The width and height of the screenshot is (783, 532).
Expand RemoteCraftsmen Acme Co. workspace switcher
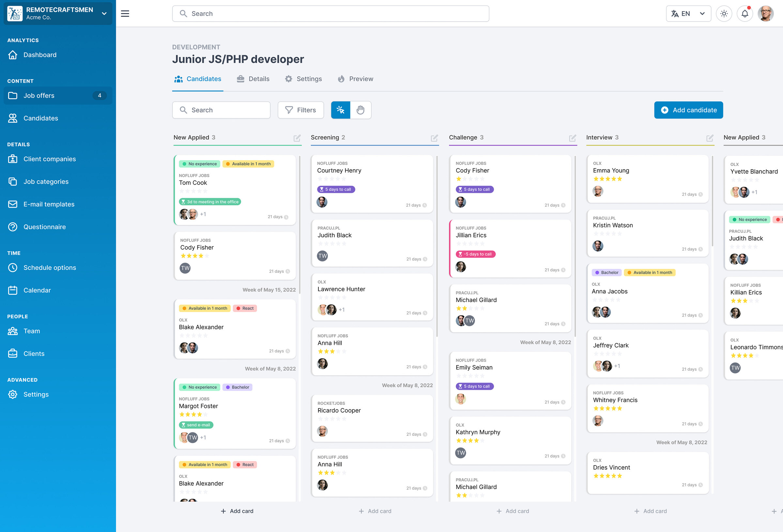tap(58, 13)
